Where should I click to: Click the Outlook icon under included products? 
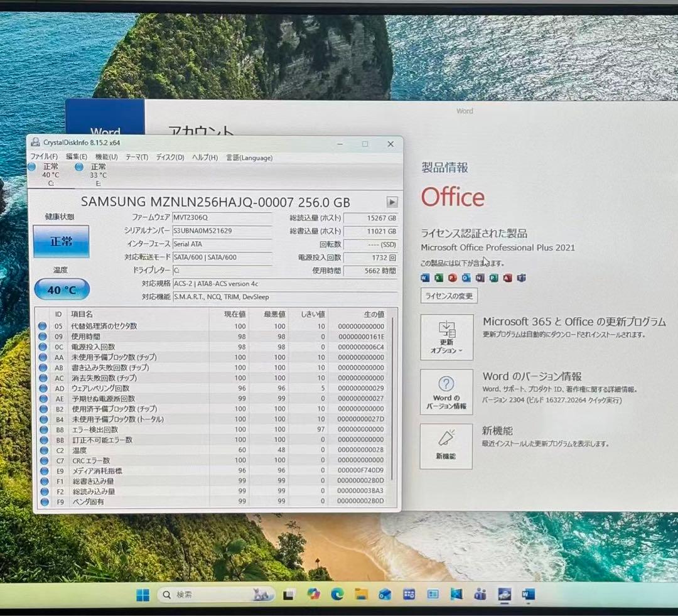[x=466, y=278]
